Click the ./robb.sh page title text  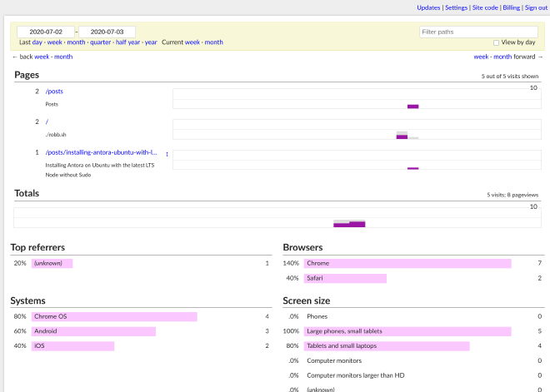coord(56,135)
